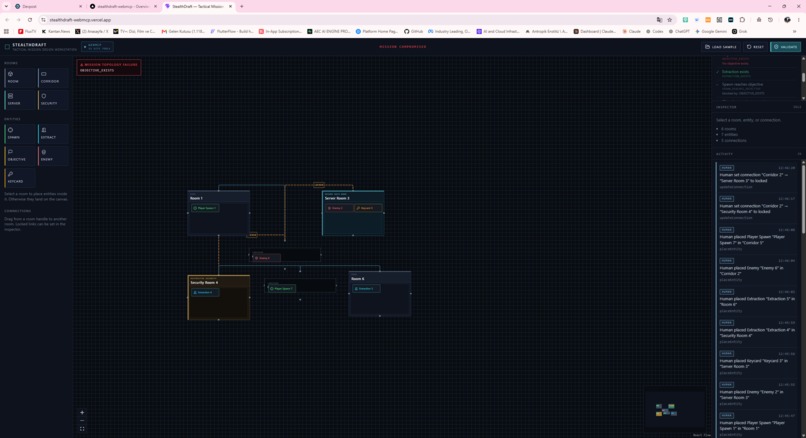Click the WebMCP status badge

(97, 47)
